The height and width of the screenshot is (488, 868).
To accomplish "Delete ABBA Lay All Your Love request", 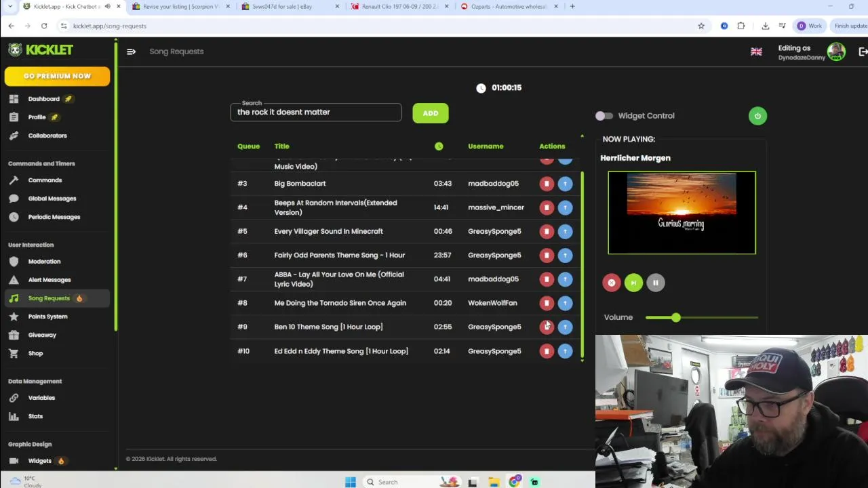I will 547,279.
